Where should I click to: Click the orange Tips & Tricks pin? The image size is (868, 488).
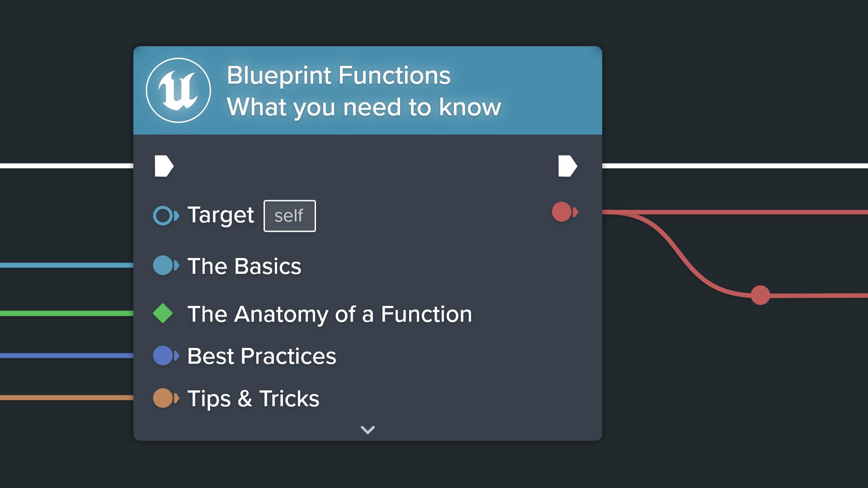(165, 398)
